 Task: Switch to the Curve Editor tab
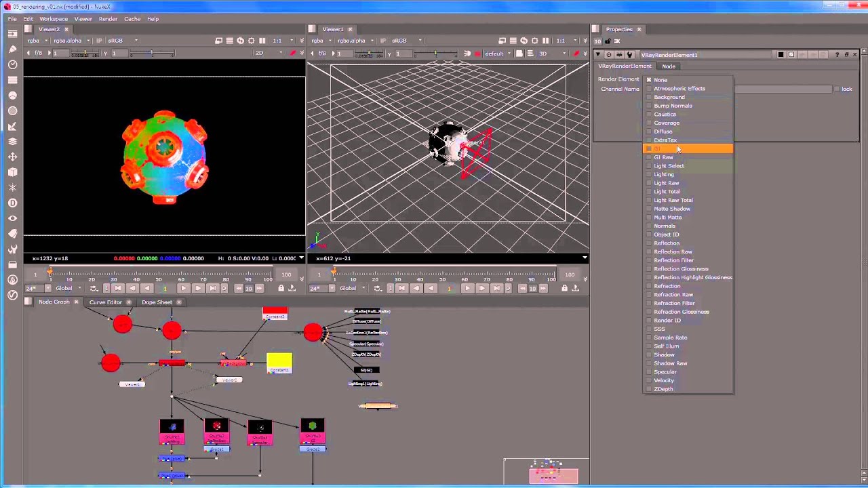pyautogui.click(x=105, y=302)
